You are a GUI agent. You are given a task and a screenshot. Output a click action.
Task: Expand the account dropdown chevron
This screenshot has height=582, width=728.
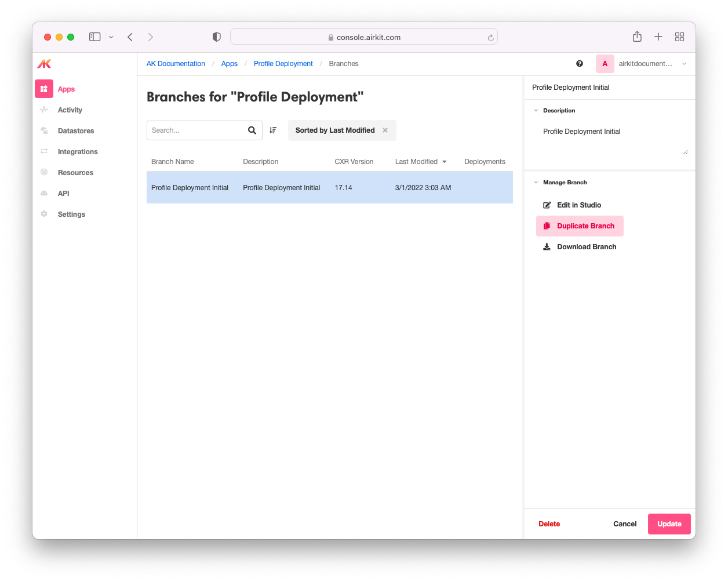pyautogui.click(x=685, y=64)
